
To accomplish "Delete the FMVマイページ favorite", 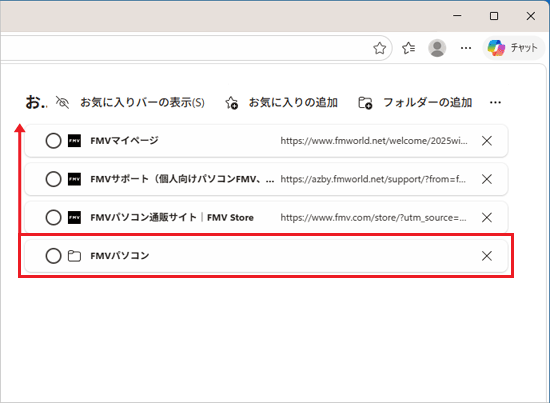I will (x=487, y=141).
